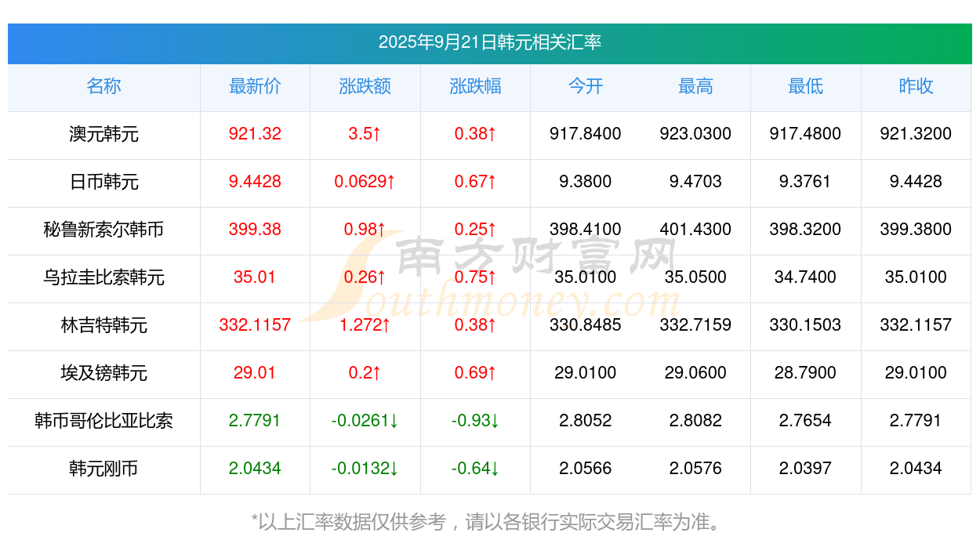Select the 名称 column header
Image resolution: width=980 pixels, height=547 pixels.
(x=103, y=86)
